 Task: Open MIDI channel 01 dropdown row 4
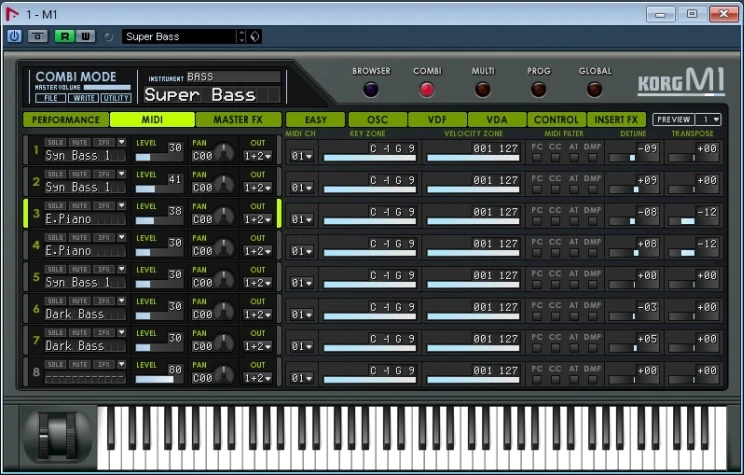coord(302,251)
